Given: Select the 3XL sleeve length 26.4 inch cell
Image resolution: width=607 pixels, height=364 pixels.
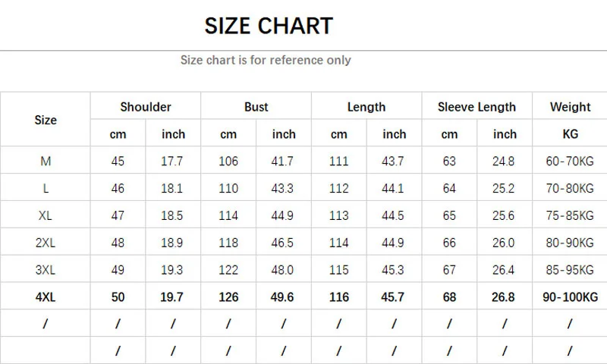Looking at the screenshot, I should [x=505, y=271].
